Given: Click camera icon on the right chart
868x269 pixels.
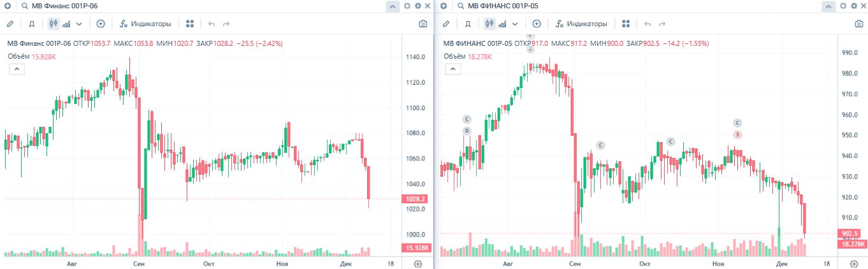Looking at the screenshot, I should point(858,24).
